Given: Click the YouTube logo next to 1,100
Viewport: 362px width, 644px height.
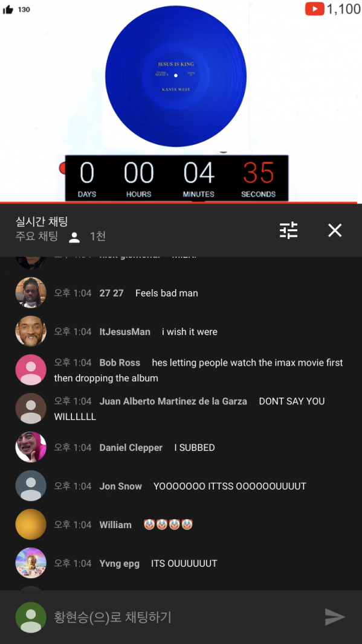Looking at the screenshot, I should coord(315,8).
